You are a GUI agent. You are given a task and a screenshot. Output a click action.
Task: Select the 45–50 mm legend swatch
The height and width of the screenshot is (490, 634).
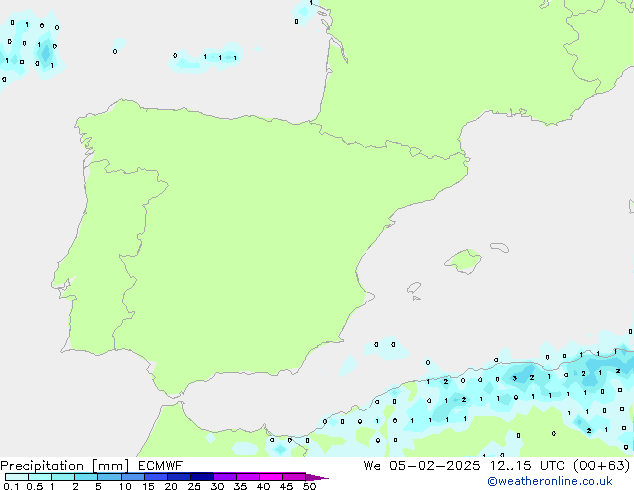tap(294, 477)
